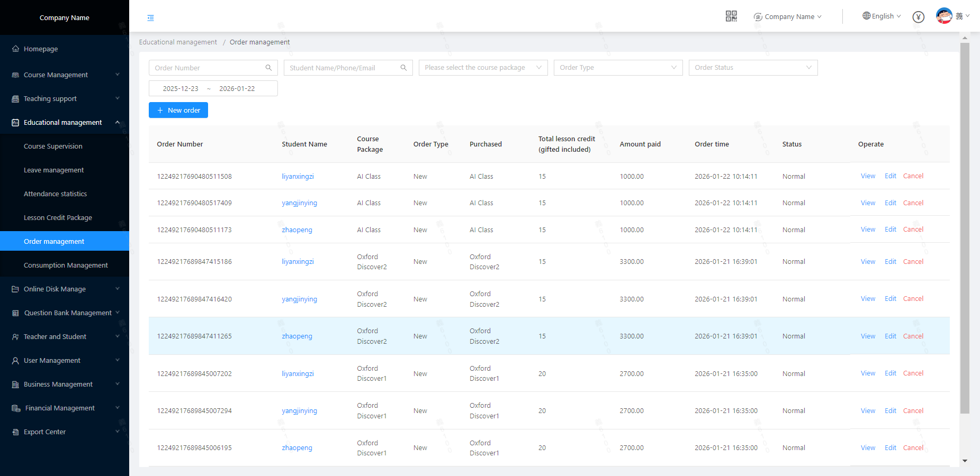Viewport: 980px width, 476px height.
Task: Click the start date 2025-12-23 field
Action: (181, 88)
